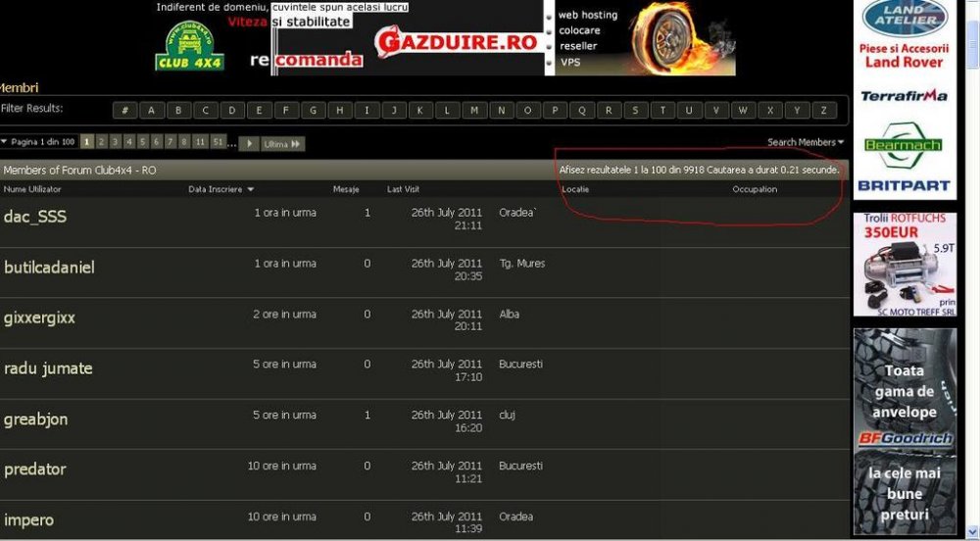Filter members by letter Z
This screenshot has height=541, width=980.
click(x=824, y=111)
